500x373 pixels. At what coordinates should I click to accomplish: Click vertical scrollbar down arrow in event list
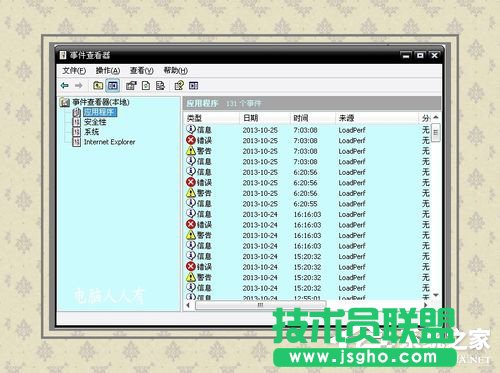click(436, 295)
